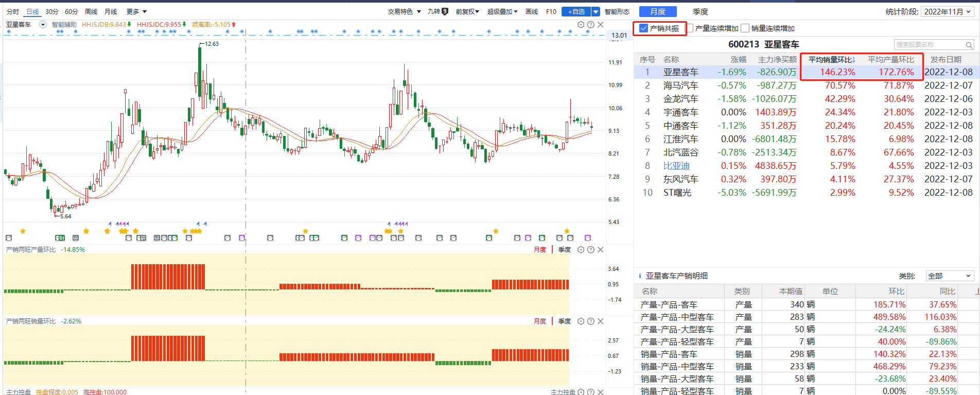980x395 pixels.
Task: Open the 比亚迪 stock link
Action: point(676,166)
